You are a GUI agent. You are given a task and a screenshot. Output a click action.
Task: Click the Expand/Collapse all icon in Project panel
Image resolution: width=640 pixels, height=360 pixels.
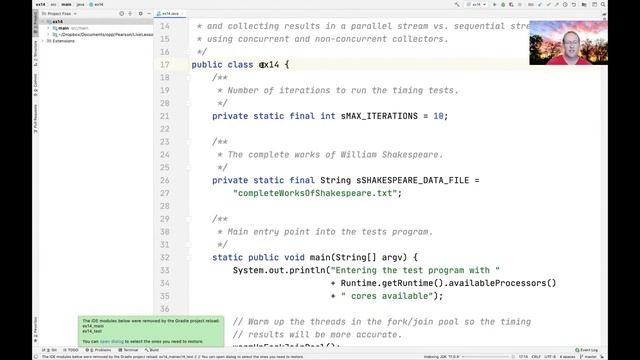tap(130, 13)
